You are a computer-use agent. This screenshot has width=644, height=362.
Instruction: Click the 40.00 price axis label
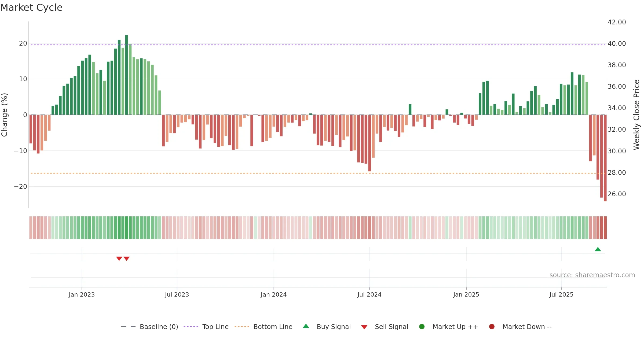pos(617,44)
